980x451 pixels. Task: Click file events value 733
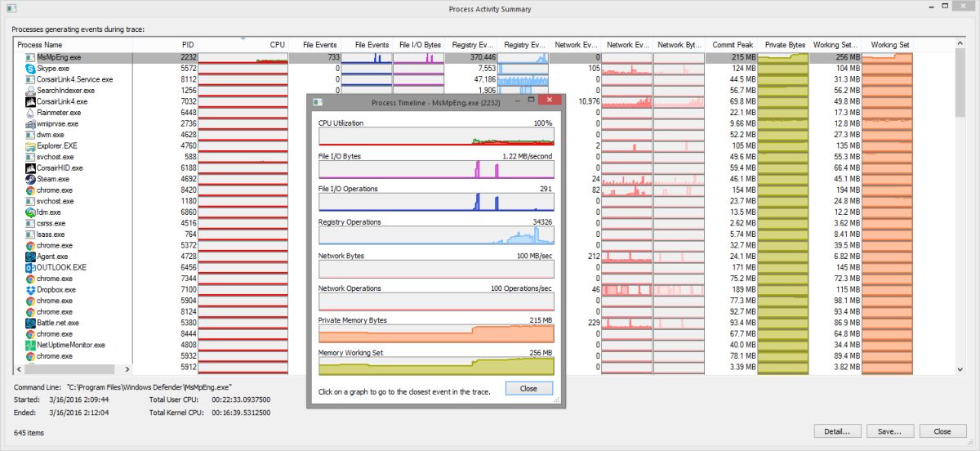(x=332, y=58)
